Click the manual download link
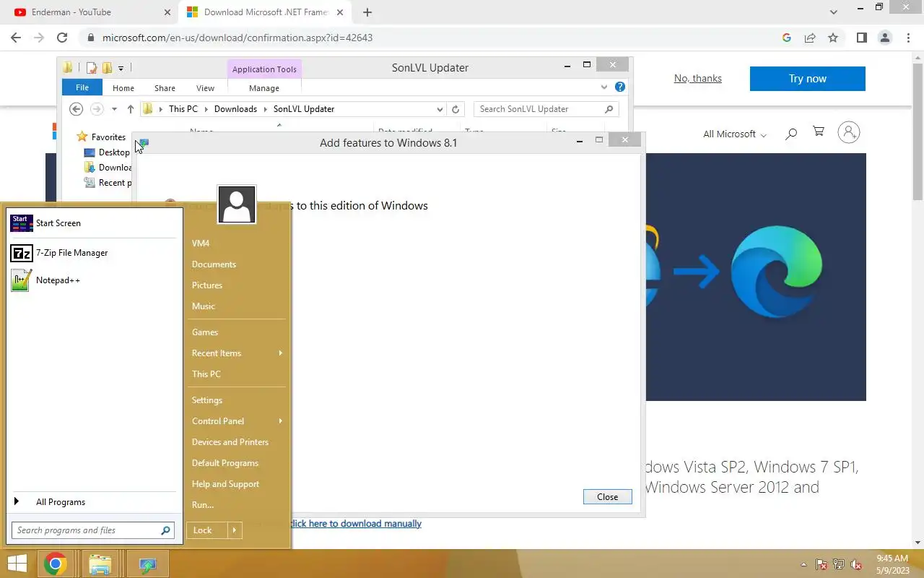This screenshot has height=578, width=924. coord(356,524)
